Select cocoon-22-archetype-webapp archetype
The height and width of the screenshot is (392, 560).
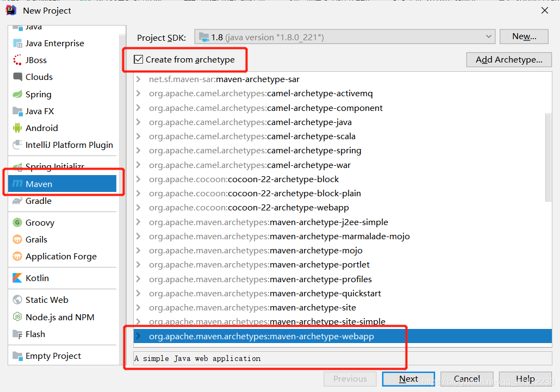(343, 208)
